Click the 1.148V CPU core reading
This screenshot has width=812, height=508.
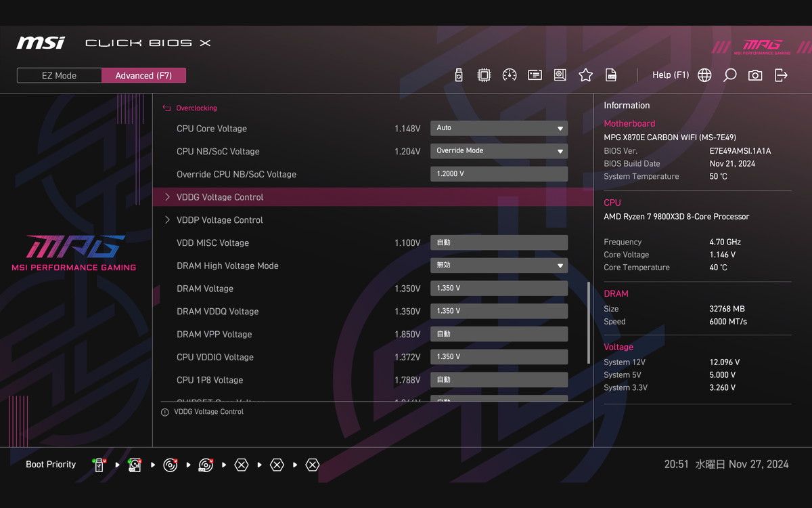coord(407,129)
